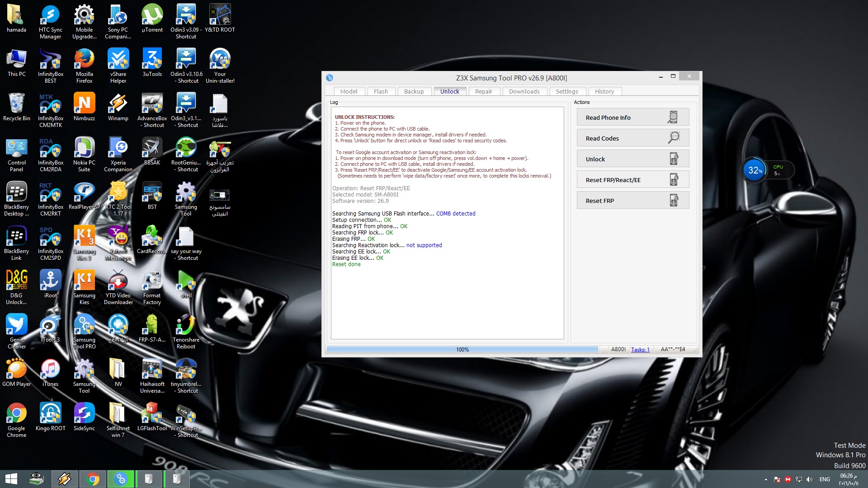This screenshot has width=868, height=488.
Task: Open the Backup tab
Action: 414,91
